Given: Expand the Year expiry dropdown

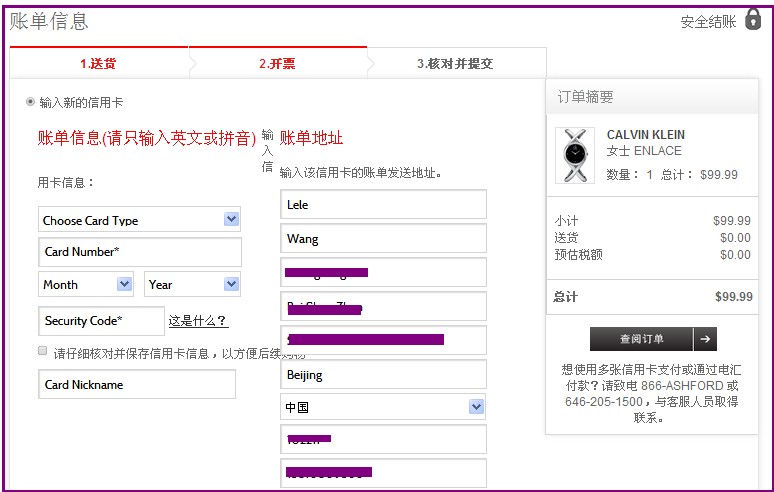Looking at the screenshot, I should point(192,284).
